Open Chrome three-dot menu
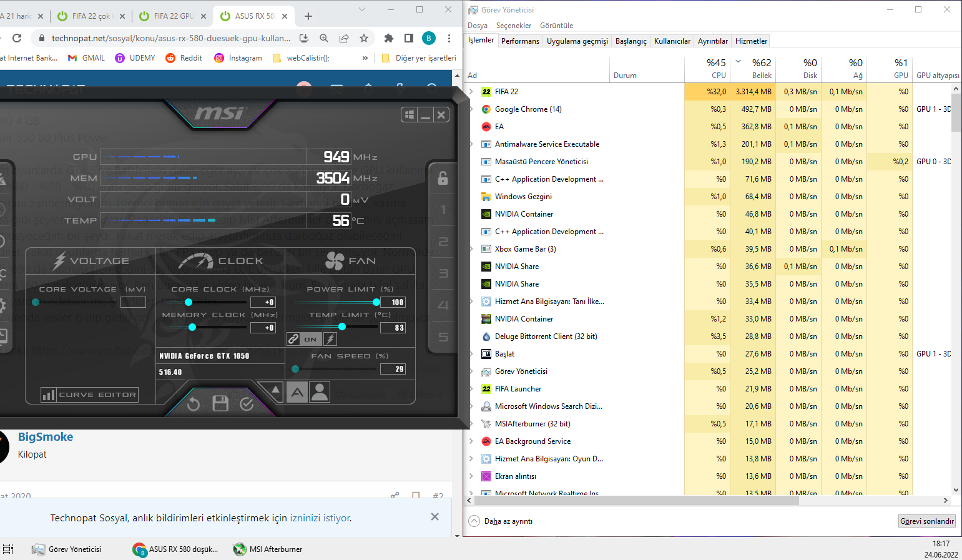The image size is (962, 560). pos(449,38)
